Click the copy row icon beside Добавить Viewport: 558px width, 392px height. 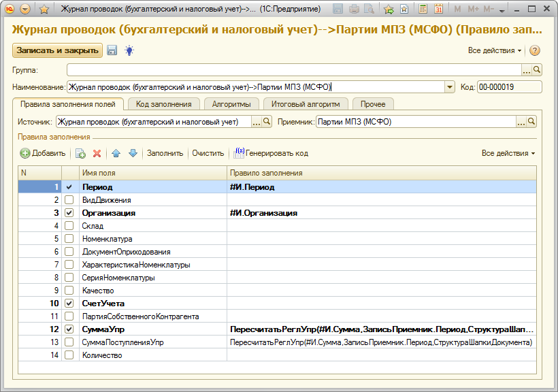[x=80, y=154]
